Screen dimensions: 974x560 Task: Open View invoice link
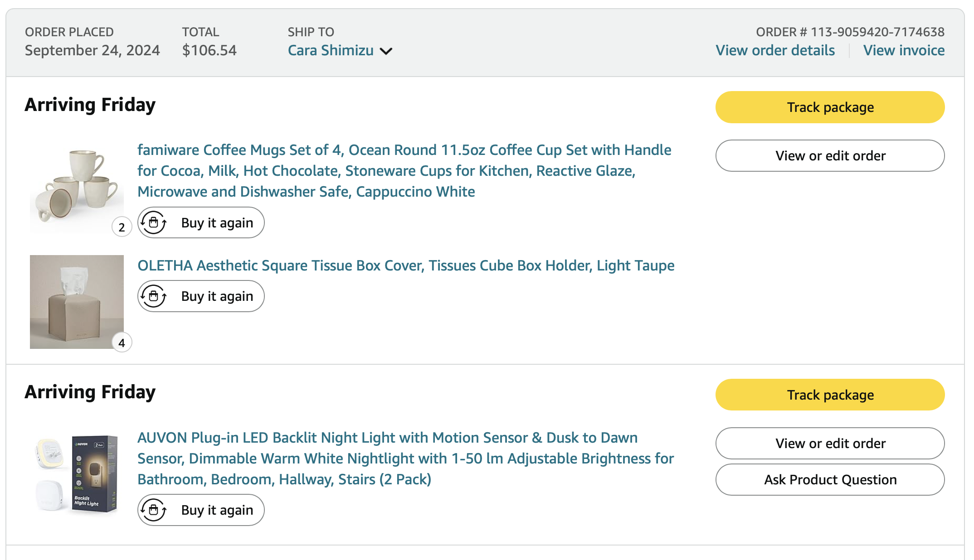click(904, 50)
